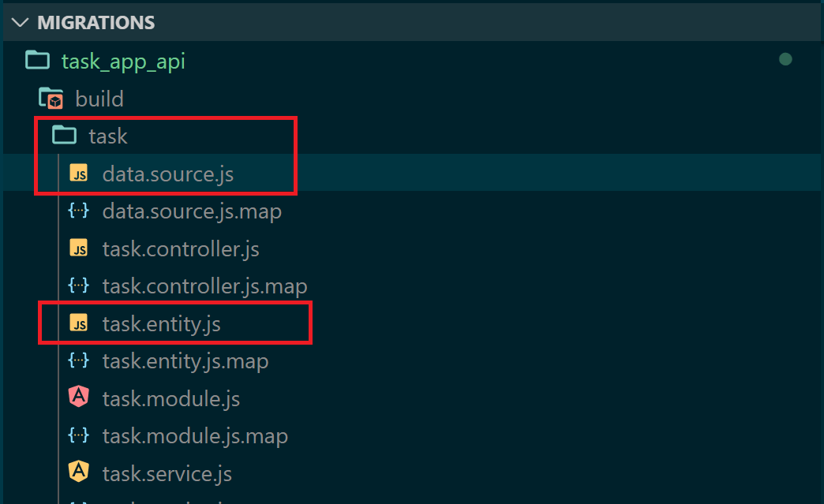Click the braces icon of data.source.js.map

click(79, 211)
